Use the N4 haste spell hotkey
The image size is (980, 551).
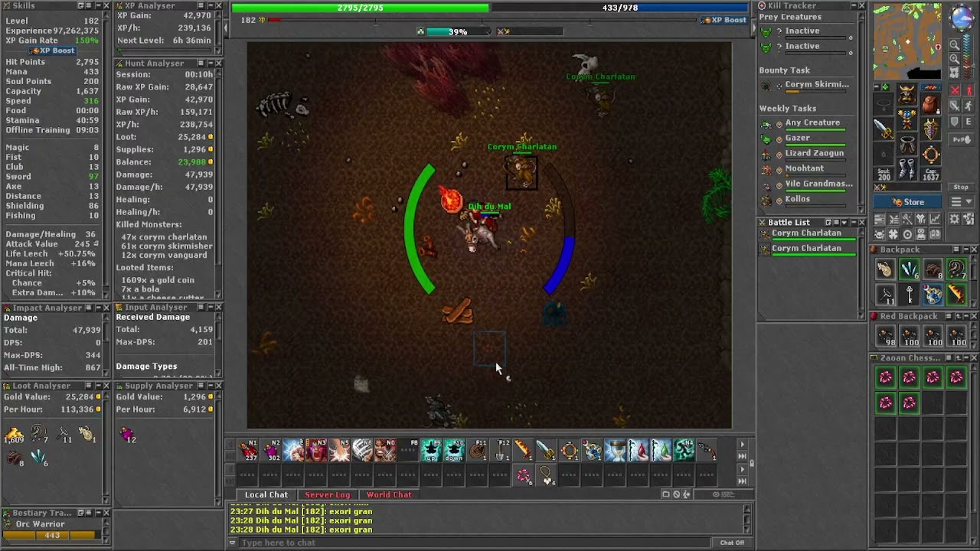point(684,450)
